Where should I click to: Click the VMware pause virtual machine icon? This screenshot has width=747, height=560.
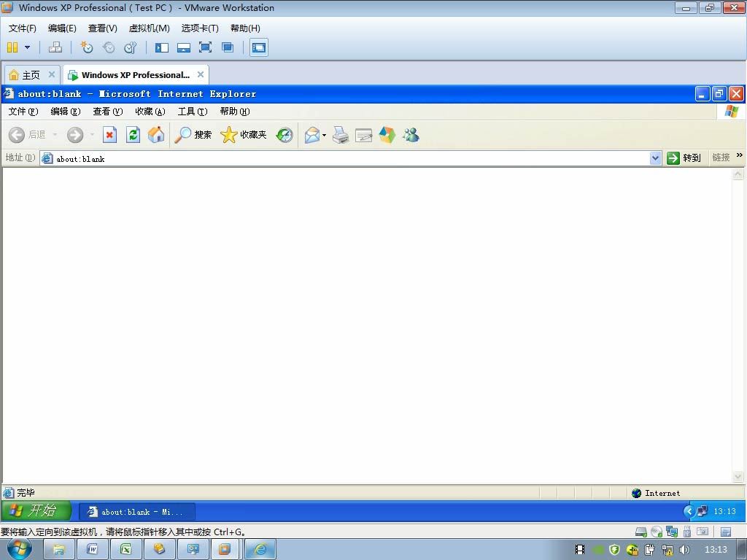click(x=12, y=47)
